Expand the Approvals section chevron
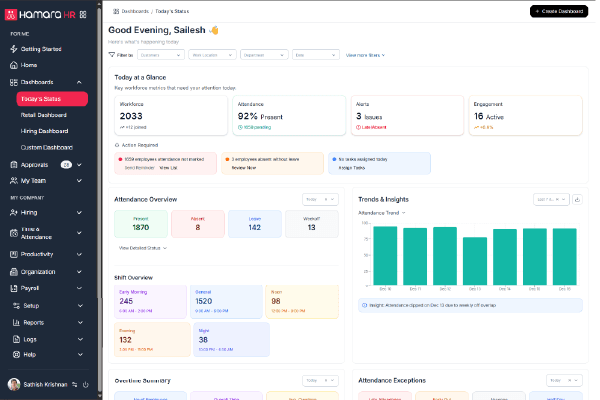The image size is (600, 400). (79, 165)
